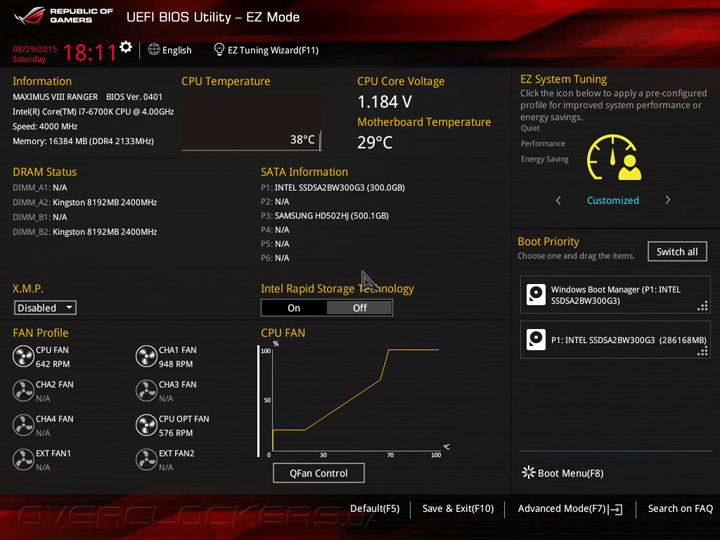Click DIMM_A1 N/A row

40,188
